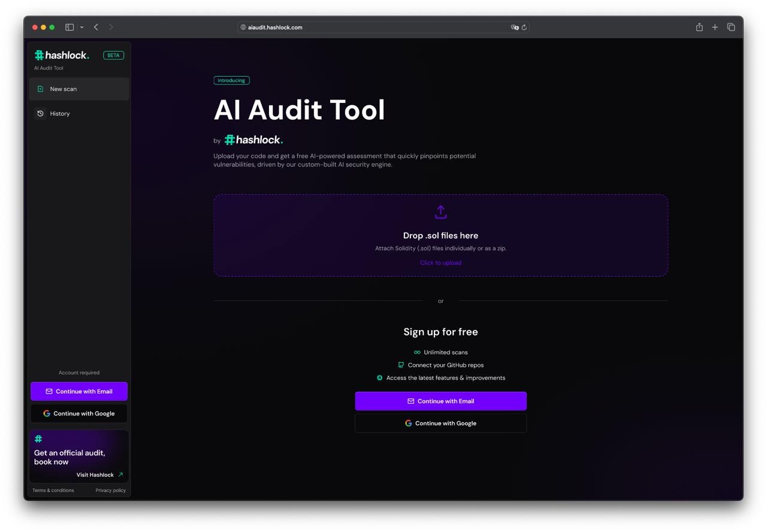Click 'Get an official audit, book now' text
Image resolution: width=767 pixels, height=532 pixels.
pyautogui.click(x=70, y=457)
